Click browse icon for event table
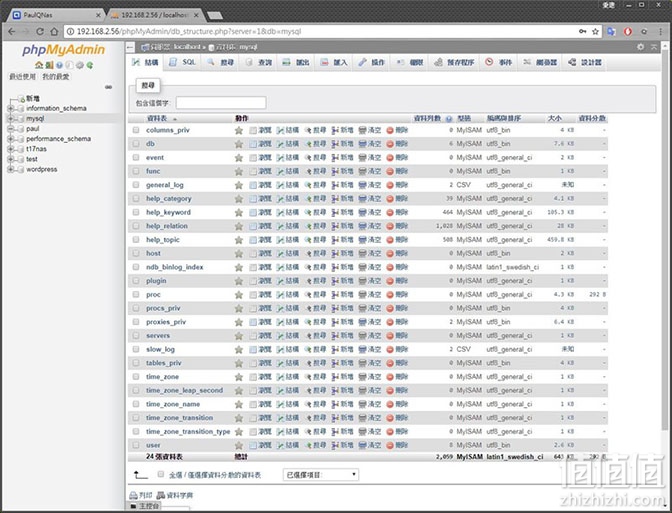Image resolution: width=672 pixels, height=513 pixels. [253, 158]
